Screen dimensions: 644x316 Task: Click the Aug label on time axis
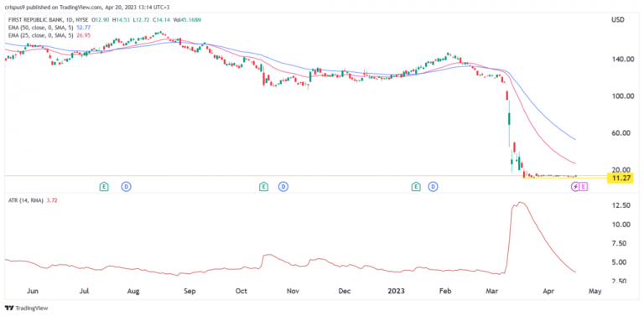pos(133,292)
